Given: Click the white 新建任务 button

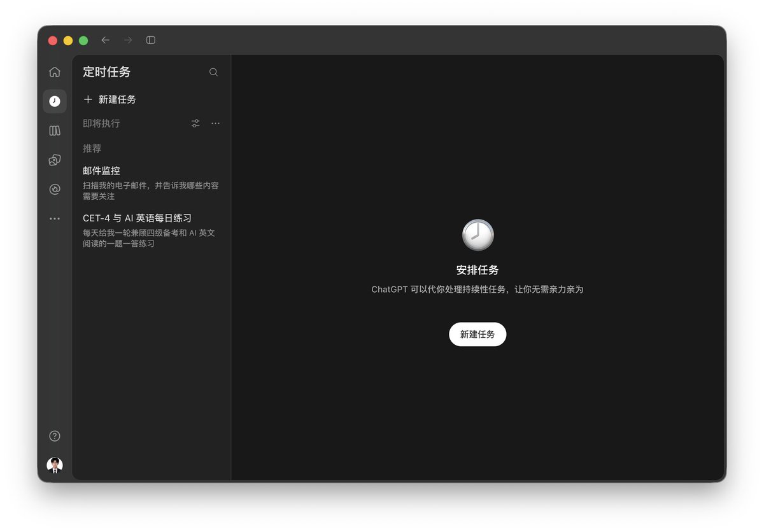Looking at the screenshot, I should pos(478,334).
